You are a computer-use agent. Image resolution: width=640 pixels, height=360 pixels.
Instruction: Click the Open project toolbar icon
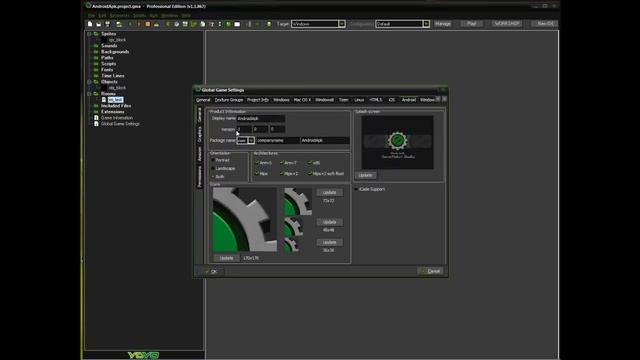(x=98, y=24)
